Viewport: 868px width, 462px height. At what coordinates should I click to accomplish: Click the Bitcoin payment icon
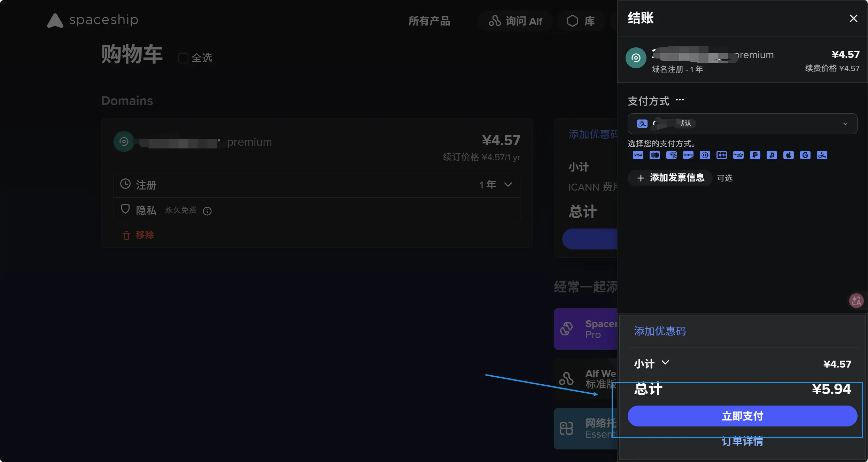point(772,155)
